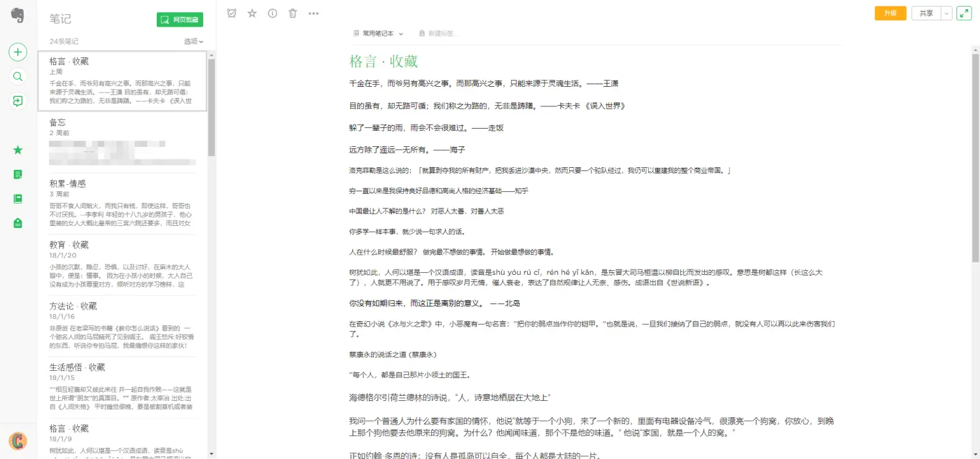Click the paragraph starting 树犹如此 in editor
The image size is (980, 459).
pyautogui.click(x=586, y=277)
